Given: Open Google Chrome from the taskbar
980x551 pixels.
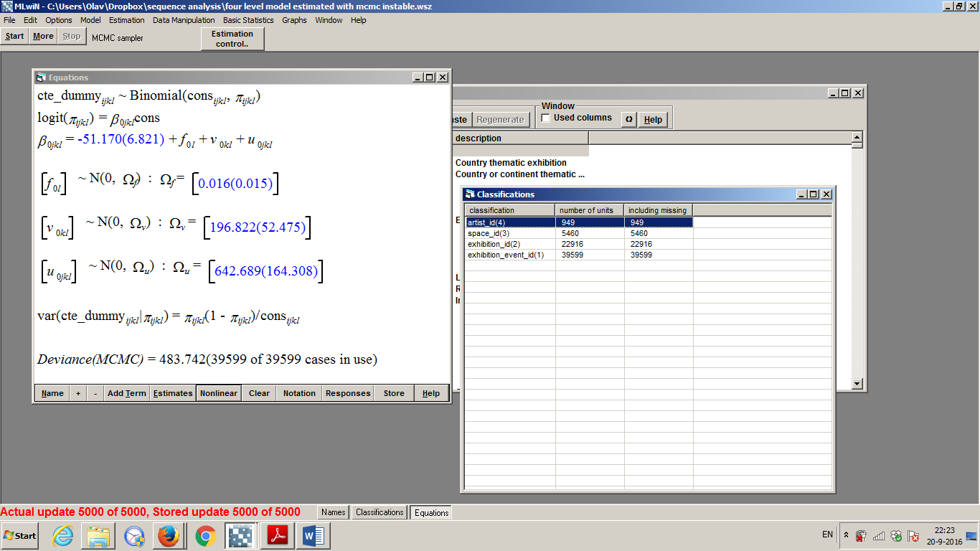Looking at the screenshot, I should click(205, 535).
